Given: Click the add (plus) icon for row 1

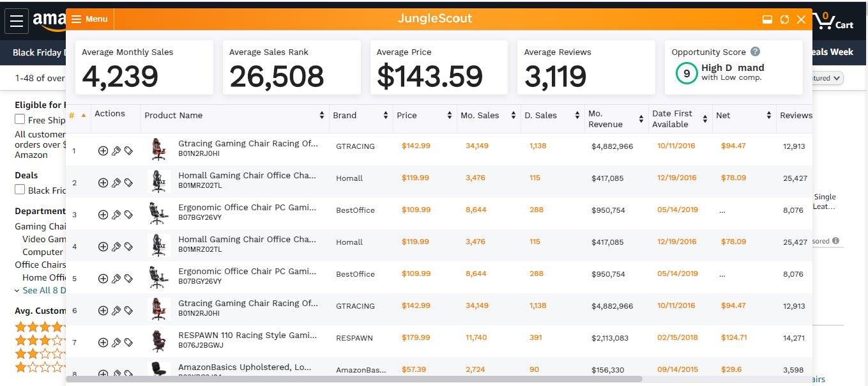Looking at the screenshot, I should click(x=103, y=151).
